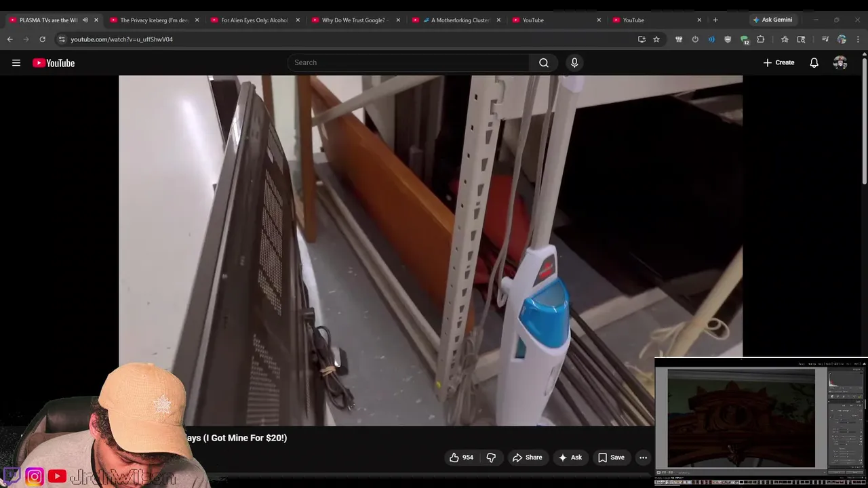Open the Extensions puzzle piece menu
The width and height of the screenshot is (868, 488).
(x=761, y=39)
